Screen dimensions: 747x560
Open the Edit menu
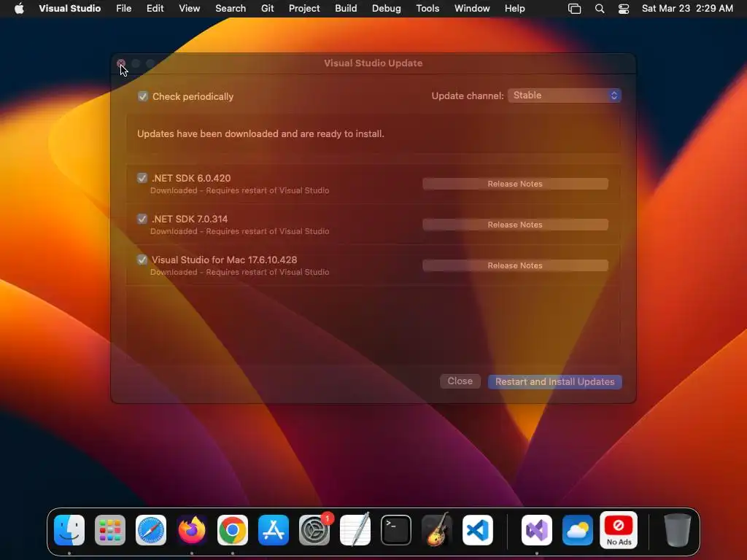pos(155,9)
